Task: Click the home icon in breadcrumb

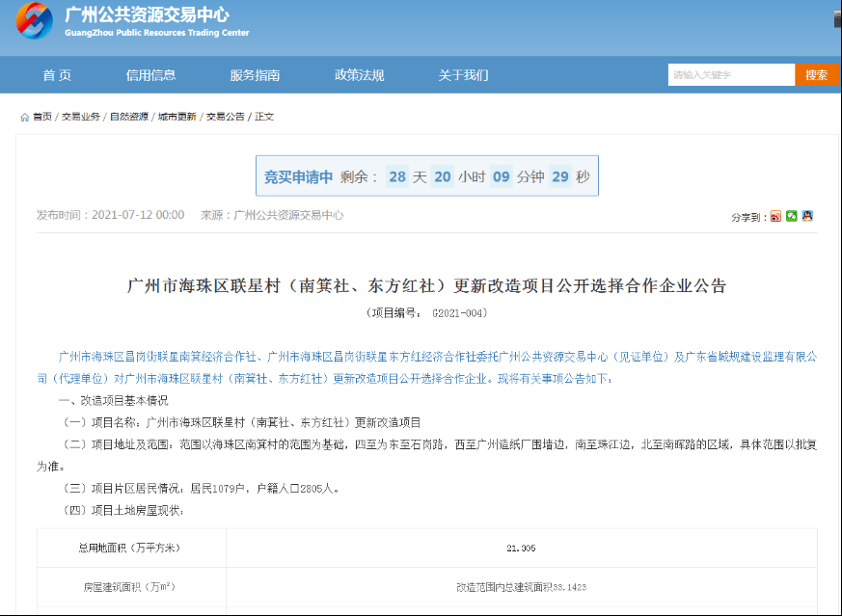Action: pyautogui.click(x=24, y=117)
